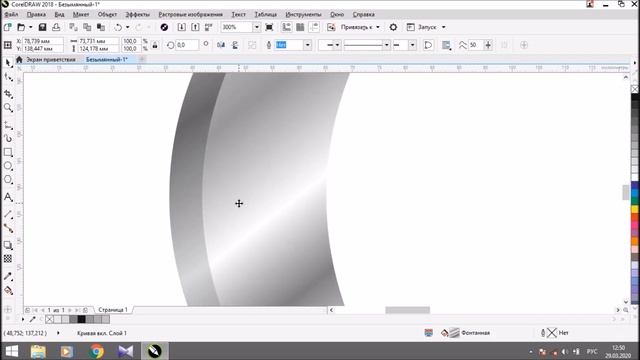Toggle close curve button
This screenshot has width=640, height=360.
(x=428, y=45)
